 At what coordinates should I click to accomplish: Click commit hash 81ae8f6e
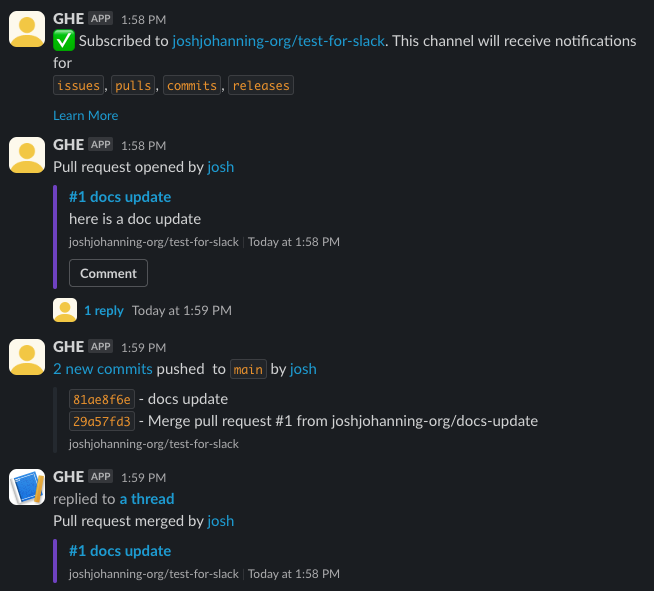(101, 399)
